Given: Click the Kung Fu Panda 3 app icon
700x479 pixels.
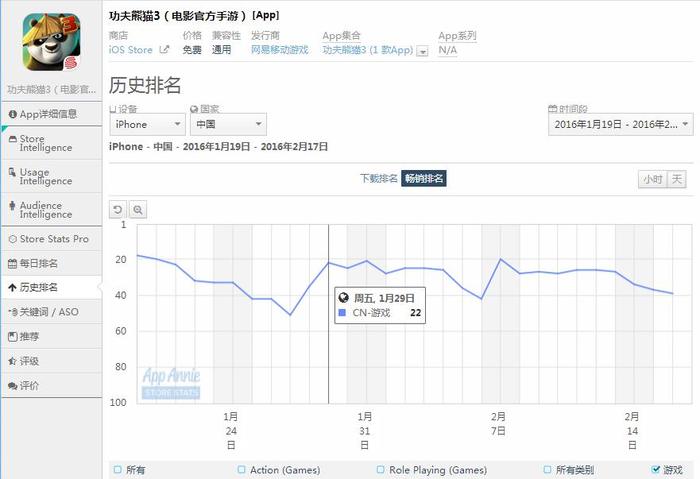Looking at the screenshot, I should point(51,42).
